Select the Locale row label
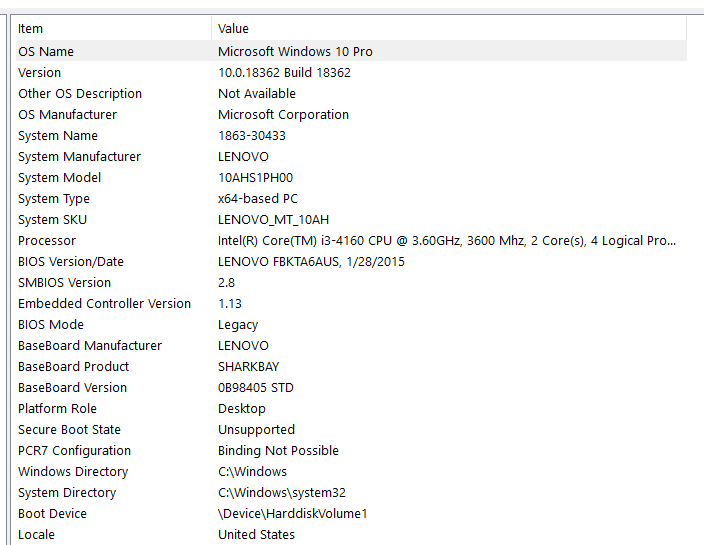 coord(36,535)
